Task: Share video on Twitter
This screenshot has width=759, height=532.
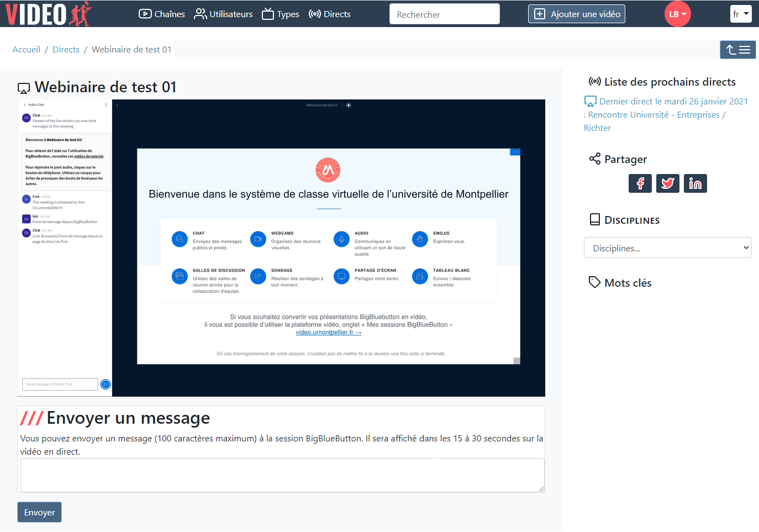Action: (x=667, y=183)
